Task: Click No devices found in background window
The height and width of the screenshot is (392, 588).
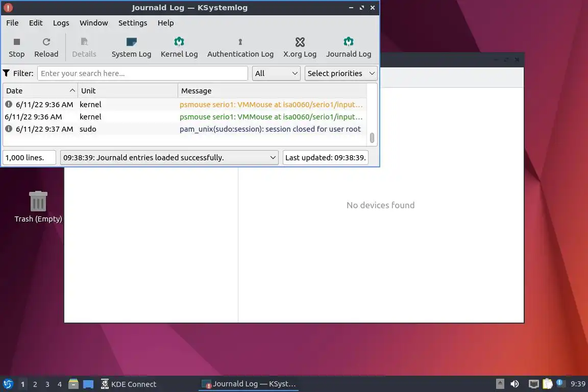Action: [380, 205]
